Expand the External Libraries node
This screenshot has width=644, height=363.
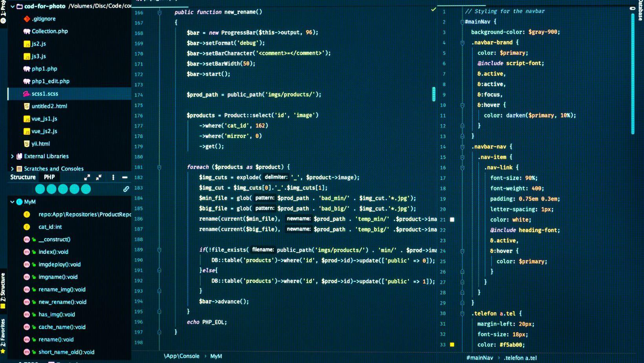[x=12, y=156]
